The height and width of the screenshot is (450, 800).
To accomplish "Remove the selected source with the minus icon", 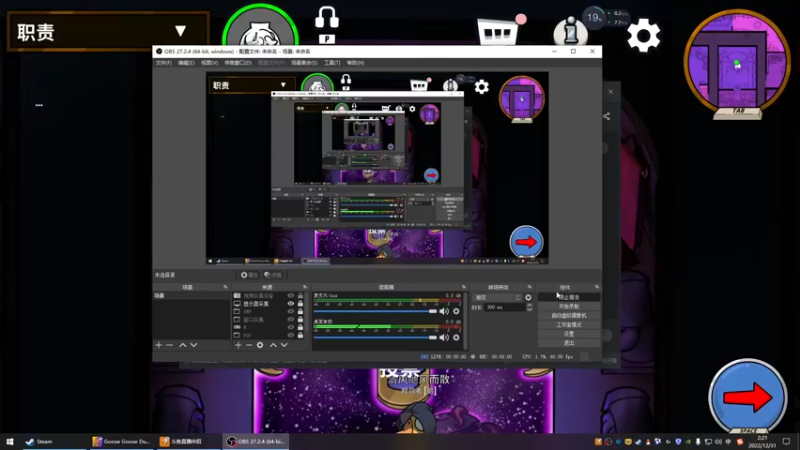I will [249, 345].
